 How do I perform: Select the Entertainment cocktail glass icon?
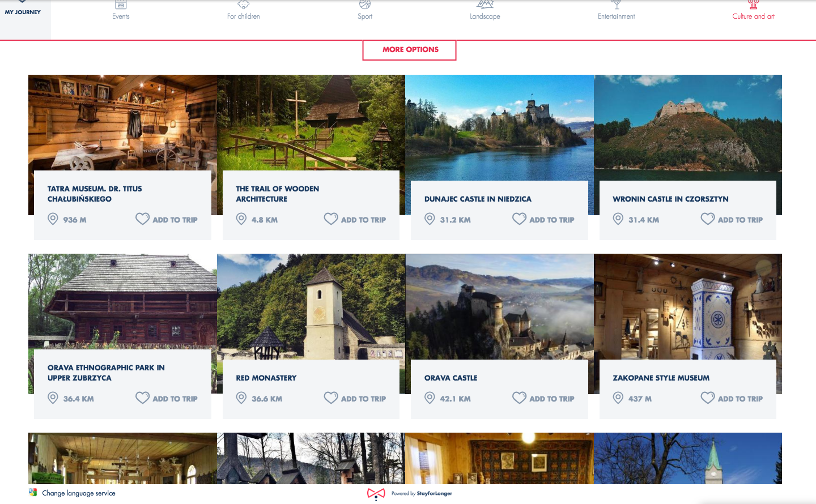[616, 5]
